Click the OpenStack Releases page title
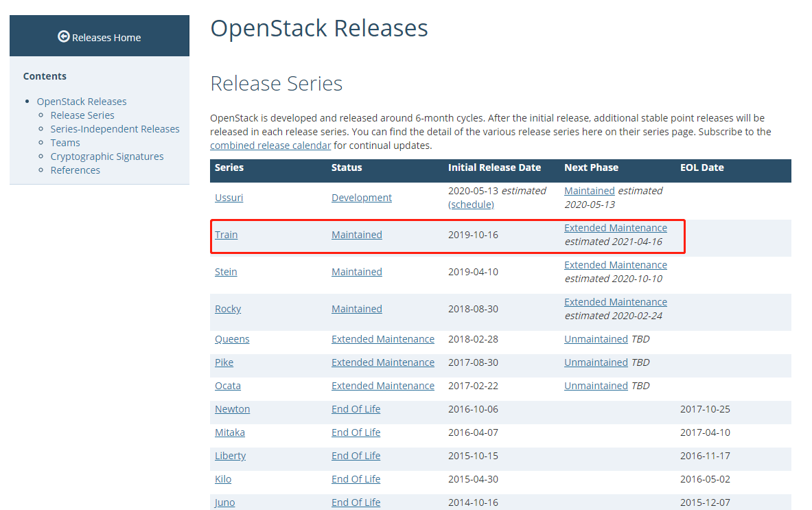 click(x=319, y=28)
